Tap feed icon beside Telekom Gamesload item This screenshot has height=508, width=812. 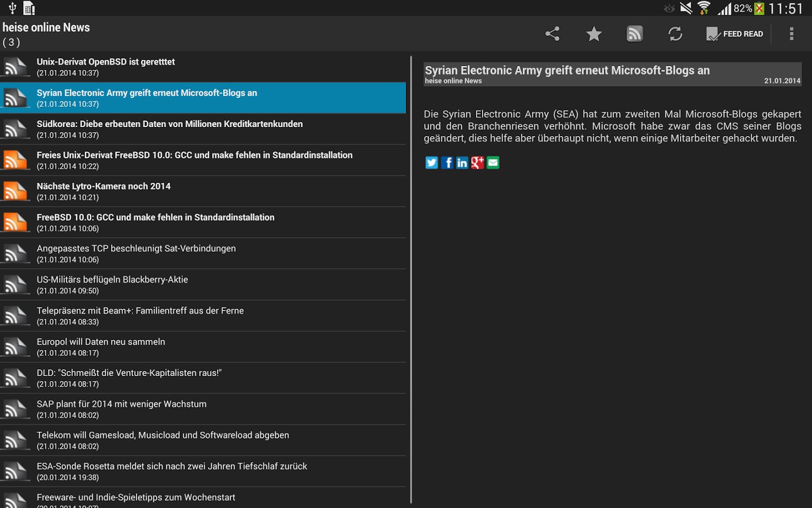pos(15,440)
